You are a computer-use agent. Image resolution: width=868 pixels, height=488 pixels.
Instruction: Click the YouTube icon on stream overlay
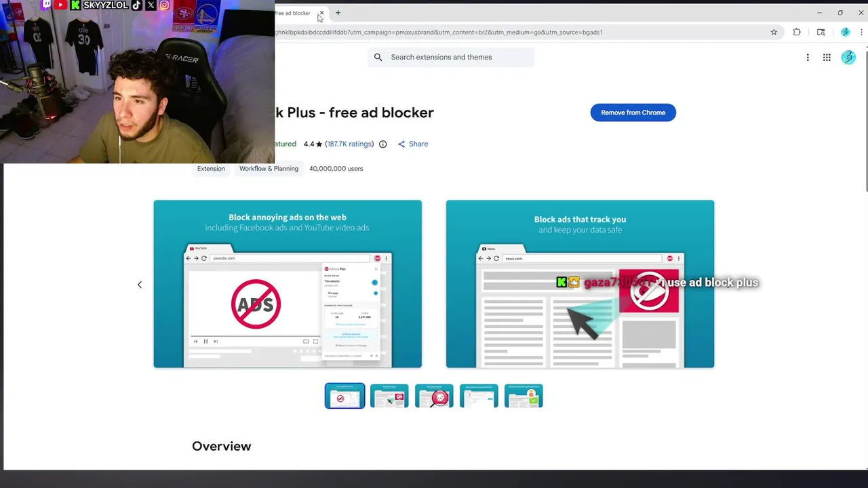point(60,5)
